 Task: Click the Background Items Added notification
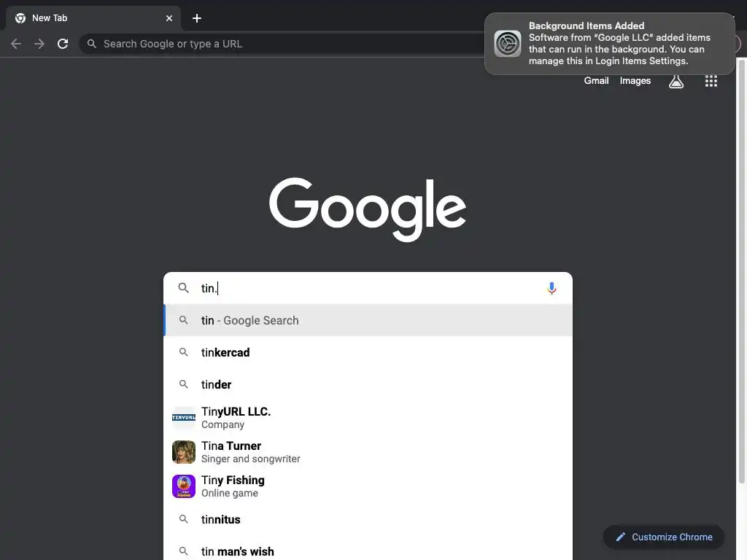pyautogui.click(x=609, y=43)
